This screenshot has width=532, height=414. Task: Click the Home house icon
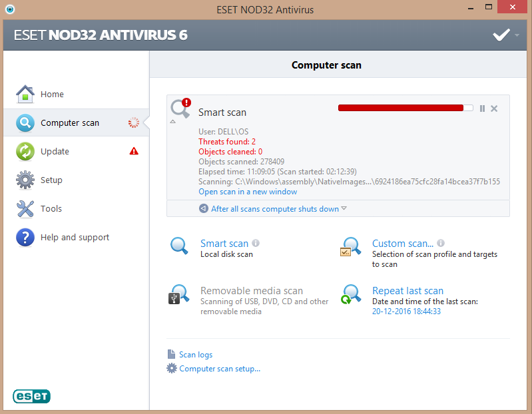coord(25,94)
